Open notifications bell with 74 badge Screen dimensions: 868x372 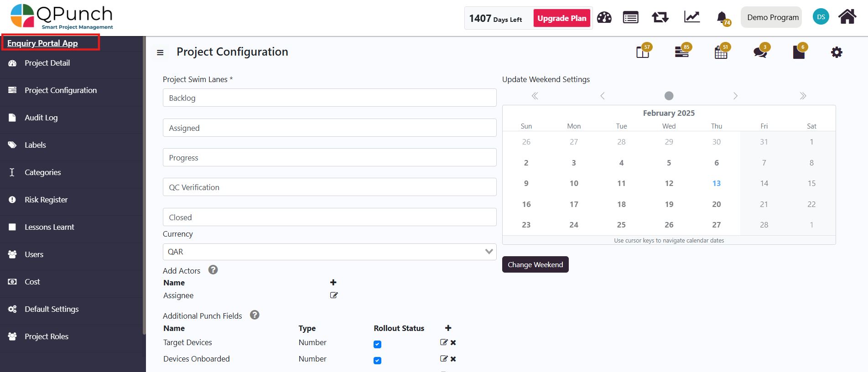pos(722,18)
